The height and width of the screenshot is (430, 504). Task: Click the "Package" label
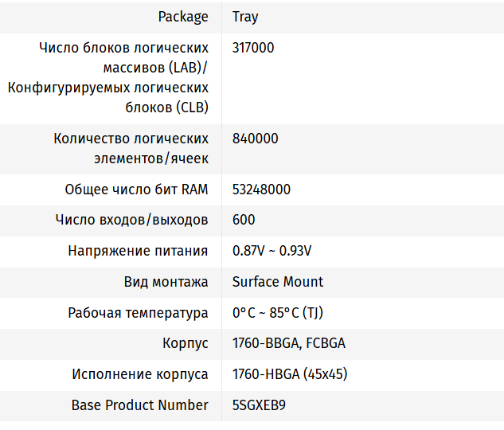183,17
